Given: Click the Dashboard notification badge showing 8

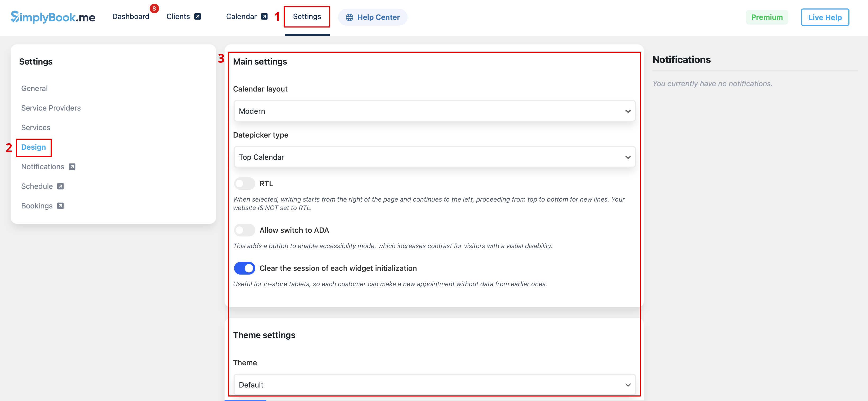Looking at the screenshot, I should click(154, 8).
